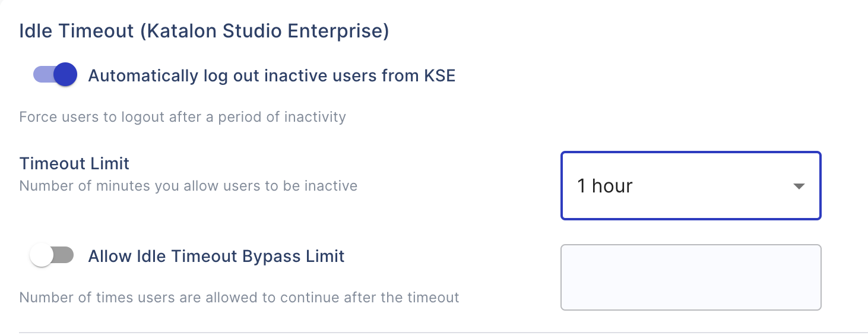Focus the bypass limit number input field
This screenshot has height=335, width=868.
[690, 277]
